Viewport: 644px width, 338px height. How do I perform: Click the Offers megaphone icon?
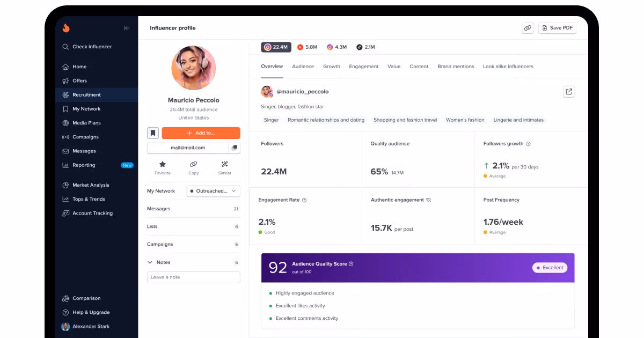pyautogui.click(x=65, y=80)
